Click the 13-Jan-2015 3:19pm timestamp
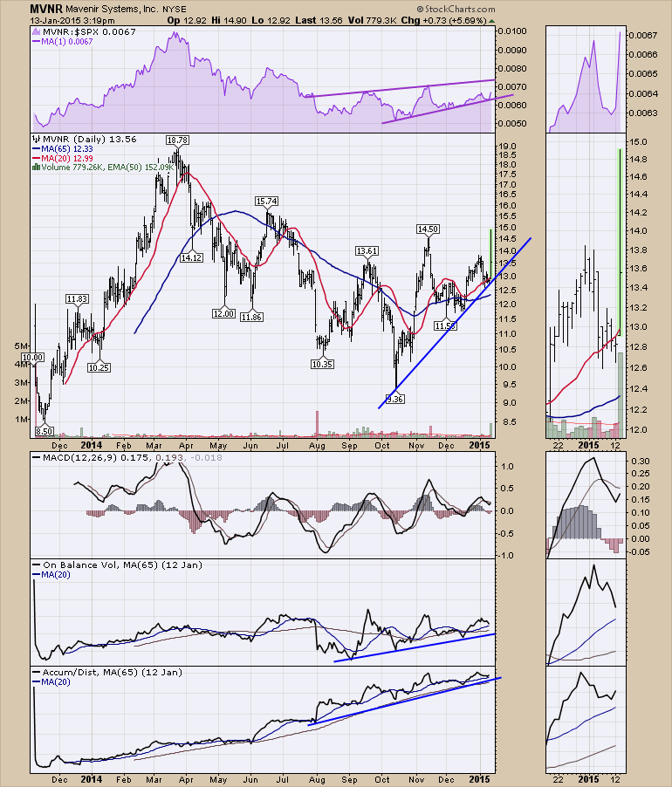Viewport: 672px width, 787px height. click(x=72, y=21)
